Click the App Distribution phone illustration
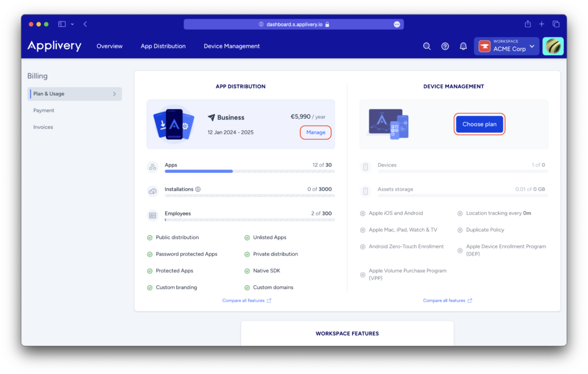This screenshot has height=374, width=588. point(173,124)
